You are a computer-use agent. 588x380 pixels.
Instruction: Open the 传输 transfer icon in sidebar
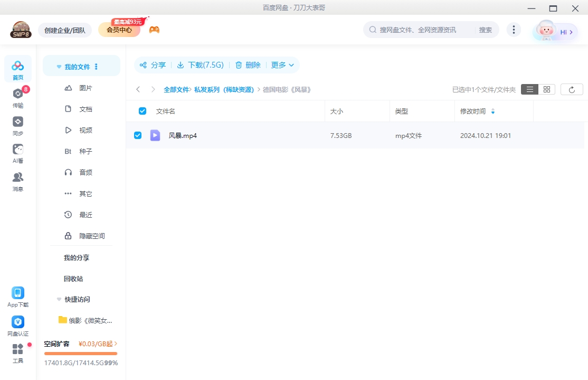(x=18, y=94)
